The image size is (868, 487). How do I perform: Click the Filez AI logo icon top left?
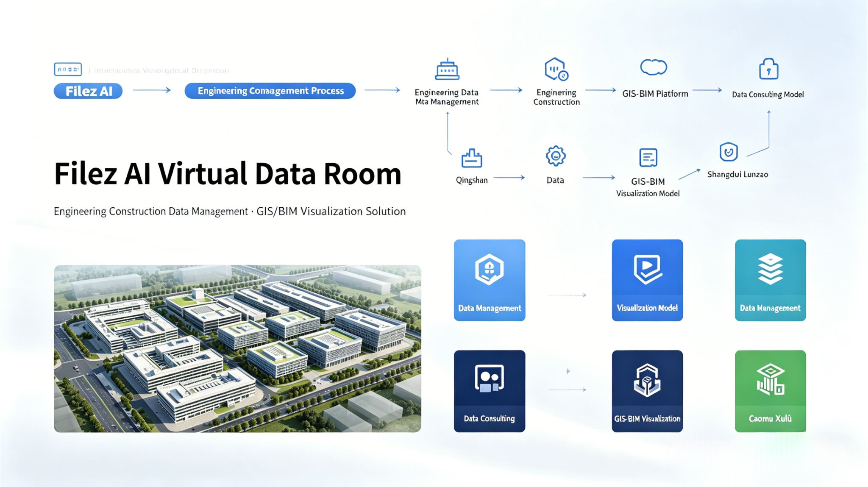(x=68, y=69)
